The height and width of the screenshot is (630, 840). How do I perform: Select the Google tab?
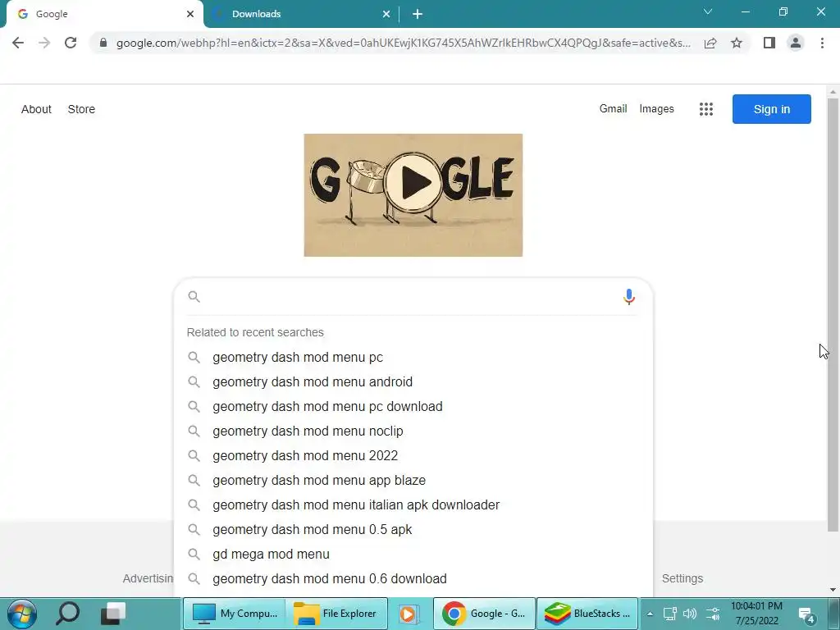click(x=105, y=14)
